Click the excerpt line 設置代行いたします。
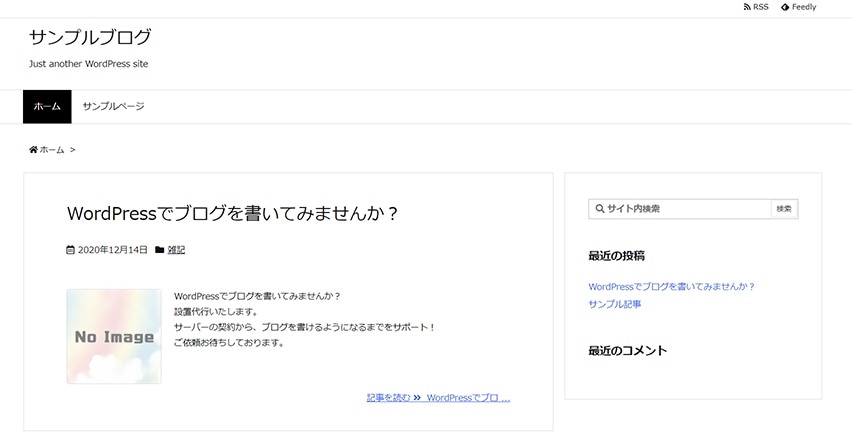The width and height of the screenshot is (852, 444). (x=216, y=312)
